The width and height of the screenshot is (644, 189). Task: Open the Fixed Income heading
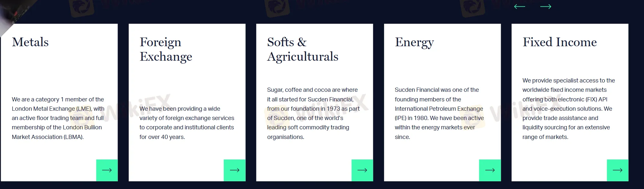(x=560, y=42)
